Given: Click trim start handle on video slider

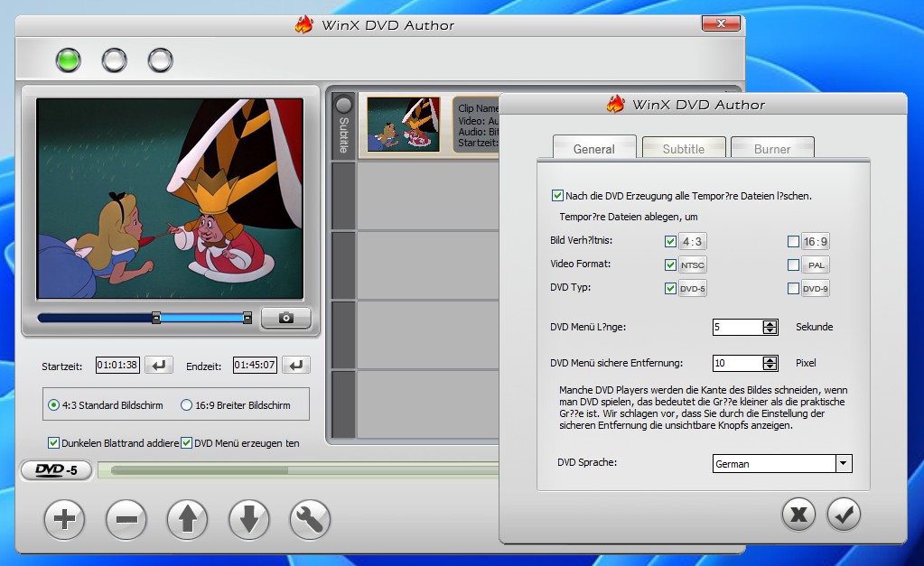Looking at the screenshot, I should click(156, 318).
